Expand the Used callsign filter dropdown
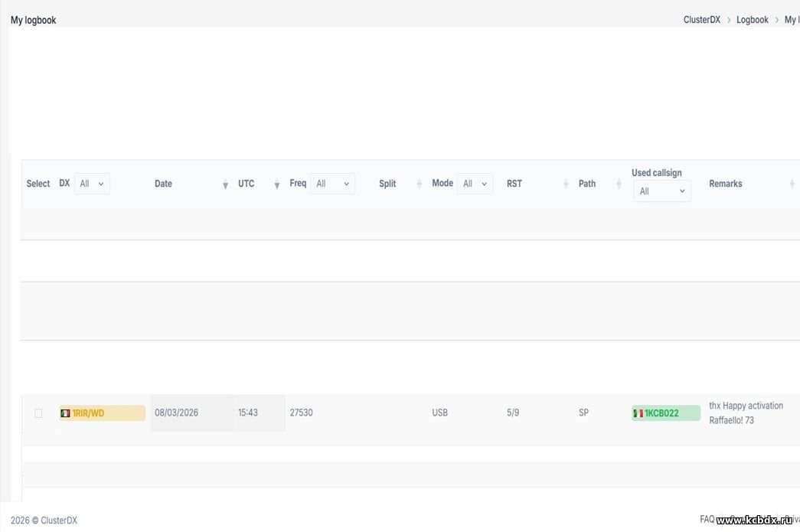Screen dimensions: 800x532 pyautogui.click(x=662, y=191)
